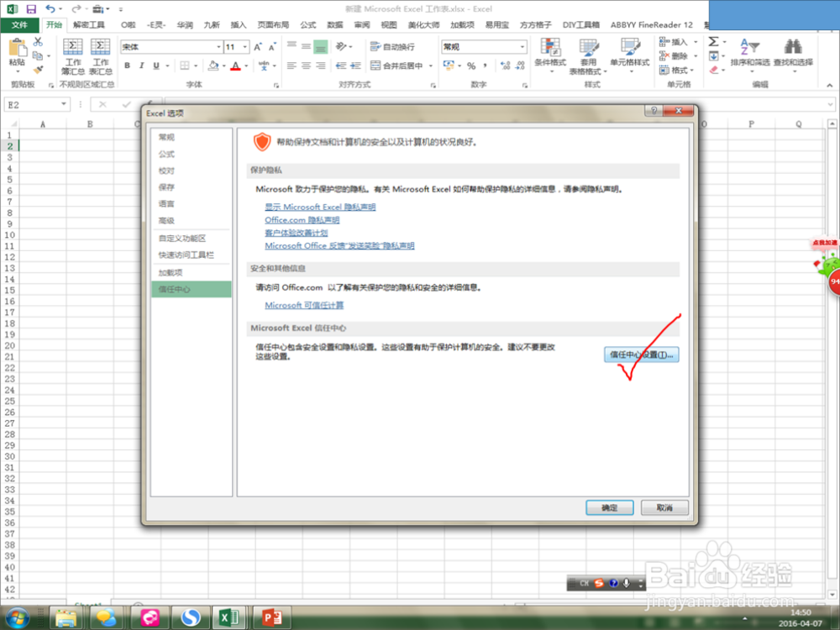Click the Windows Start button
The height and width of the screenshot is (630, 840).
[x=18, y=617]
